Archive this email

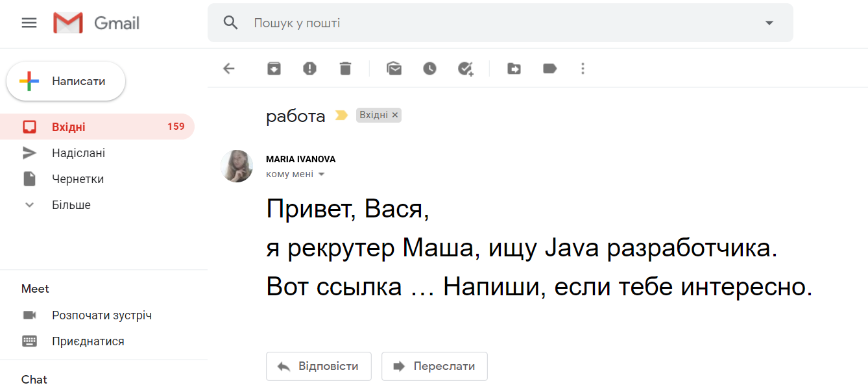click(x=274, y=68)
